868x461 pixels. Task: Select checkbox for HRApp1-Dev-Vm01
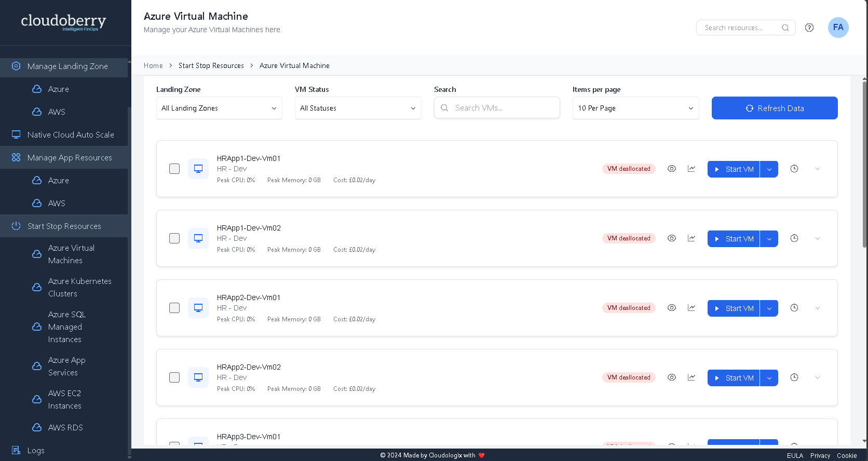(x=174, y=169)
